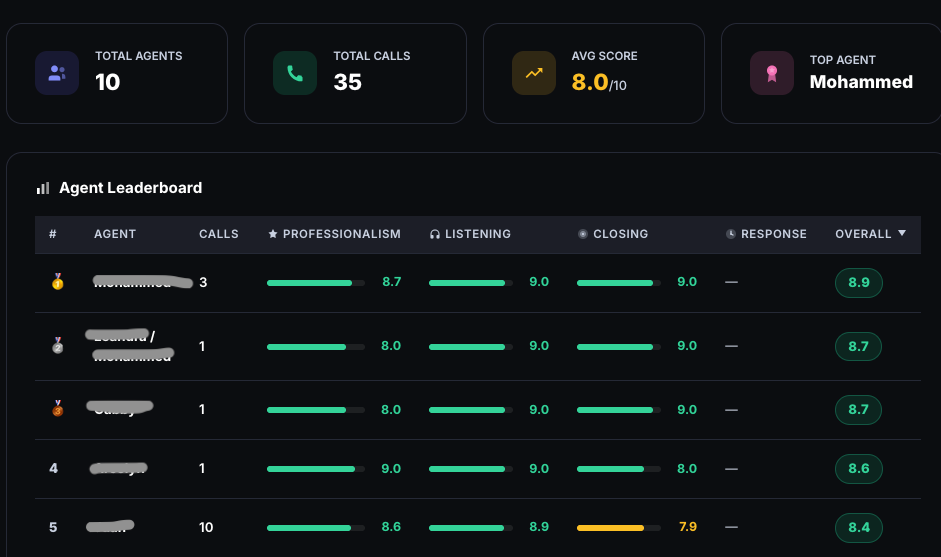Click the gold medal icon in first row

pos(57,283)
